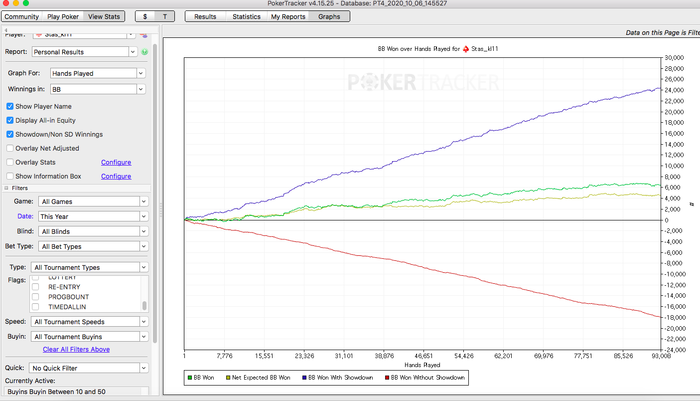Click Configure link for Information Box
Image resolution: width=700 pixels, height=401 pixels.
coord(116,176)
